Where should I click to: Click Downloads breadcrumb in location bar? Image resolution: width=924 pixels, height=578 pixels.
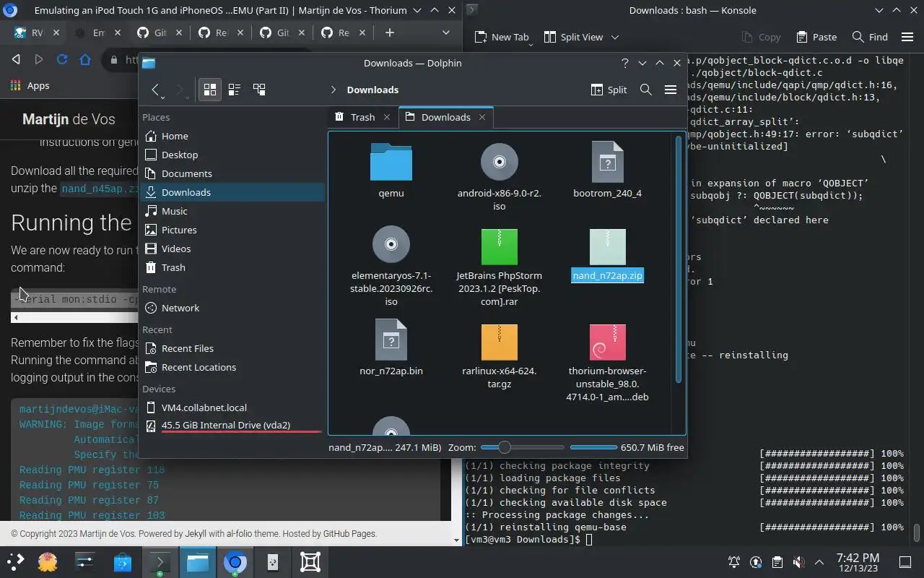pos(372,90)
